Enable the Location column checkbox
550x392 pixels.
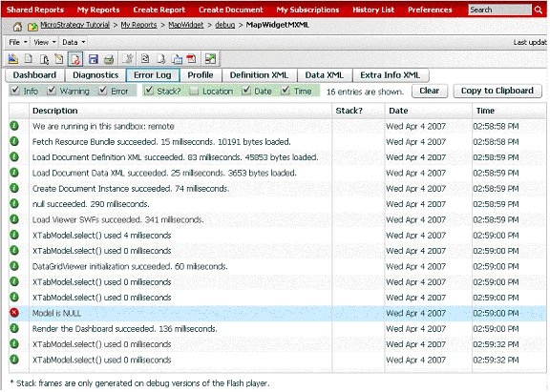coord(194,91)
